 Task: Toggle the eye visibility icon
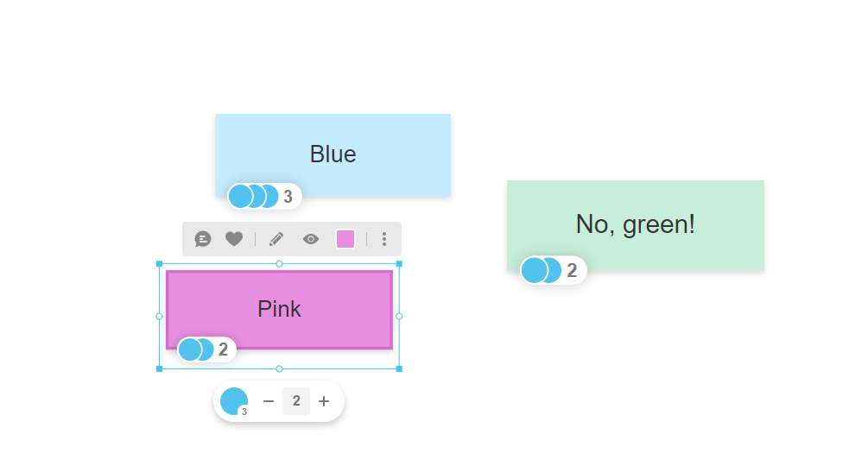click(311, 239)
